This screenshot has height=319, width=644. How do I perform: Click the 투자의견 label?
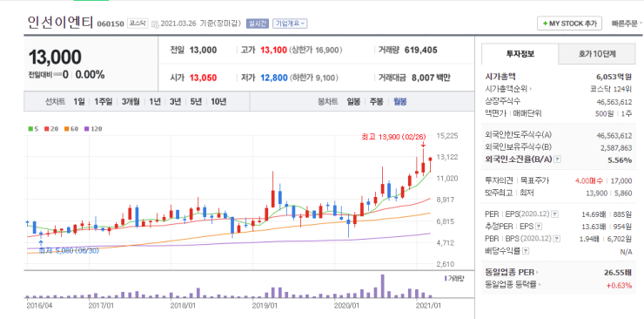(499, 180)
